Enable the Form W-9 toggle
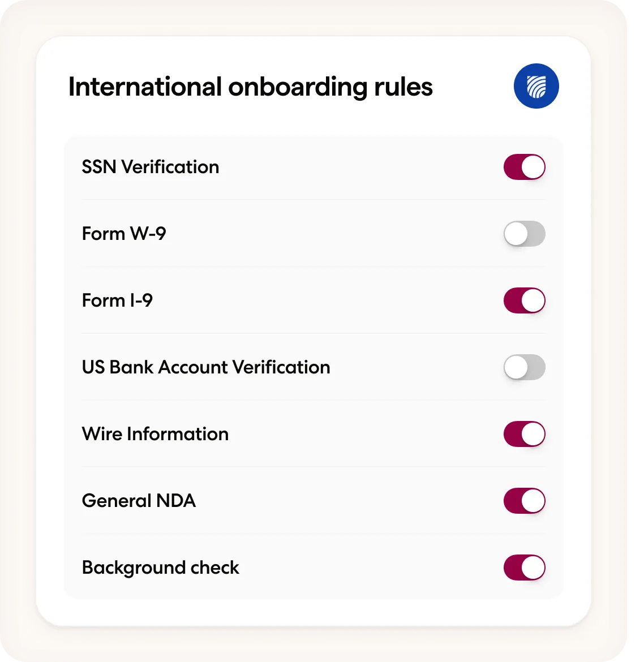 pos(524,234)
